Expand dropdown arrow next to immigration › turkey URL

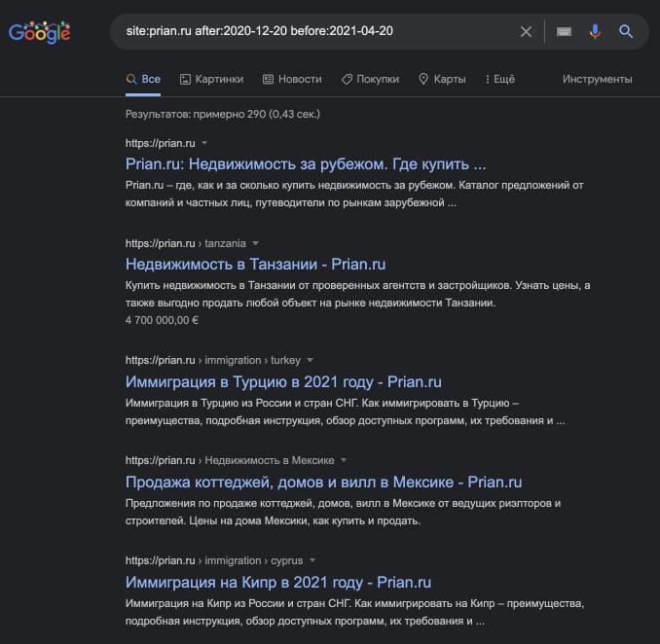[x=311, y=361]
